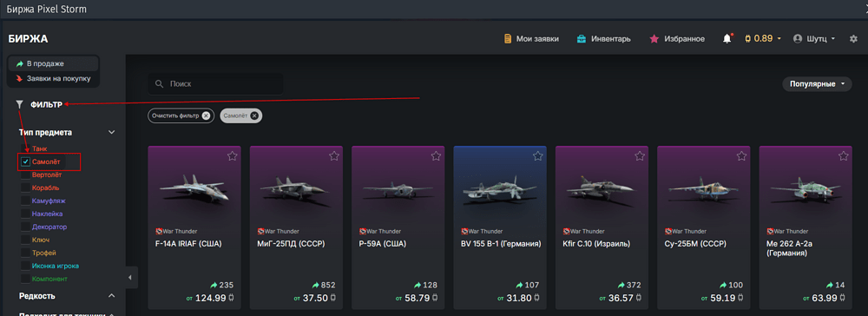Screen dimensions: 868x316
Task: Favorite the F-14A IRIAF card star
Action: (232, 156)
